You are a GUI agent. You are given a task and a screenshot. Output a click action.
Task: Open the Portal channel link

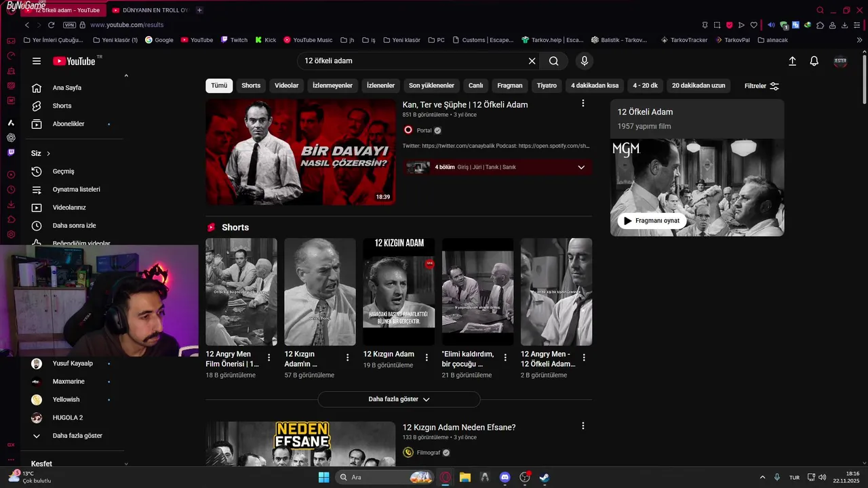point(424,131)
